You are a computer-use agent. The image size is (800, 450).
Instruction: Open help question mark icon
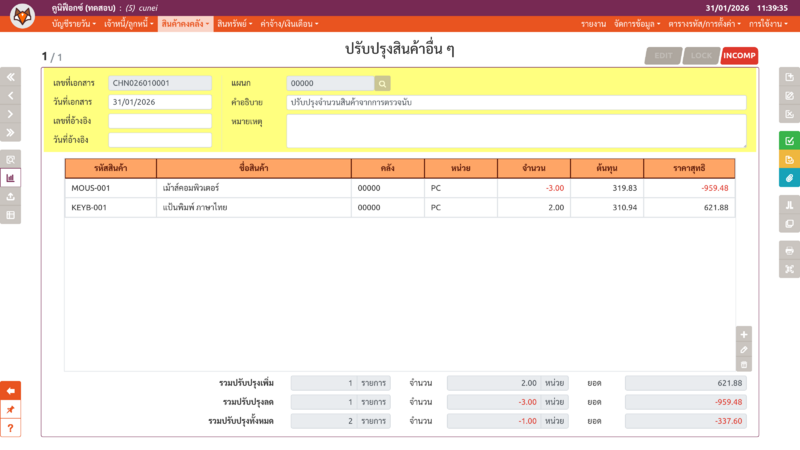pyautogui.click(x=11, y=428)
